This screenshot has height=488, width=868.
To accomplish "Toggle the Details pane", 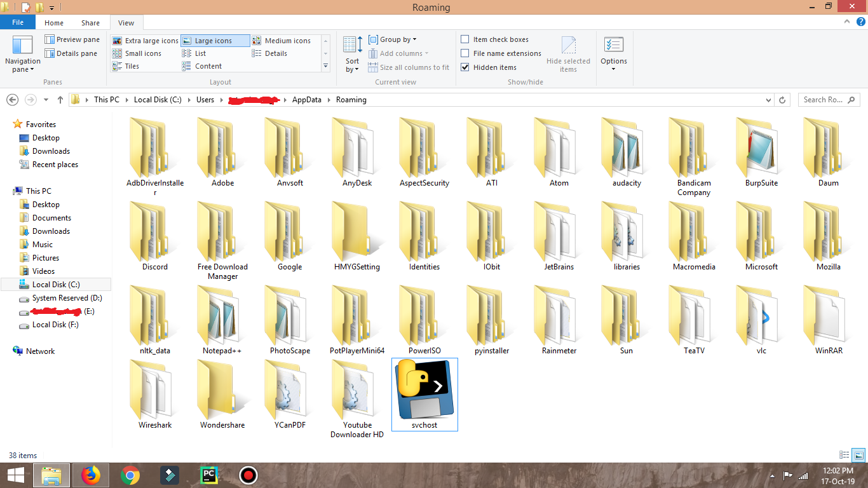I will [71, 53].
